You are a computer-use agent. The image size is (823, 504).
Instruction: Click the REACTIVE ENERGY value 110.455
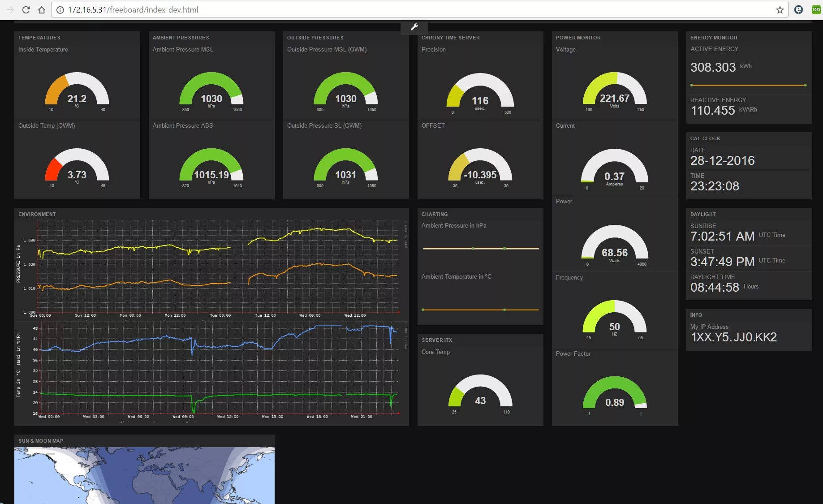coord(713,110)
